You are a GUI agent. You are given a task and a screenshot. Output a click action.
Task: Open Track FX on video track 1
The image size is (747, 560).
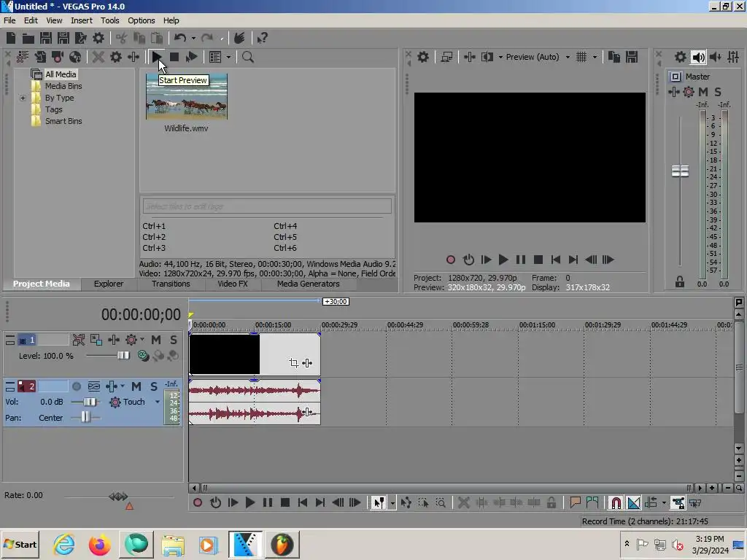tap(114, 340)
